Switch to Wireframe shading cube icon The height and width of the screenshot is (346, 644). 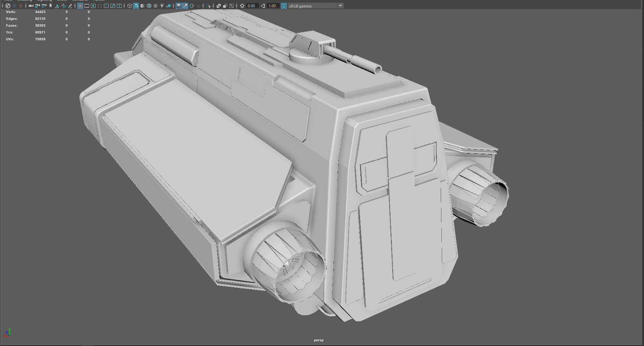tap(129, 6)
